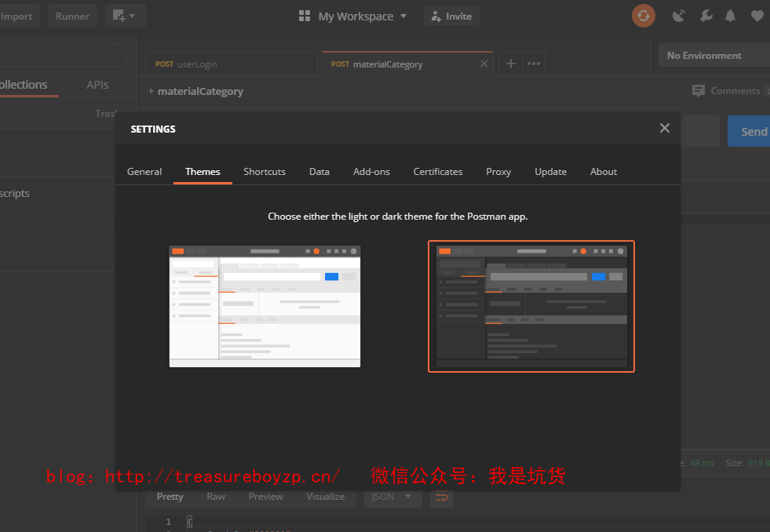Select the Preview response view
The height and width of the screenshot is (532, 770).
[x=265, y=497]
